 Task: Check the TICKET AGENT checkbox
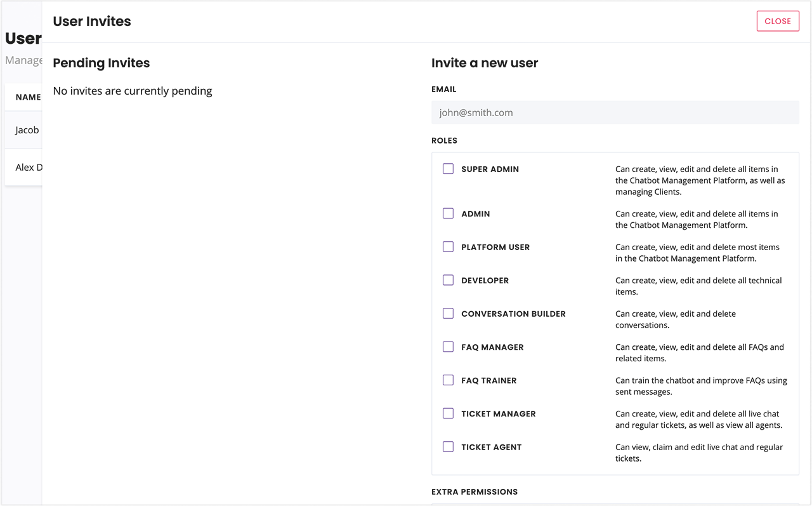[449, 446]
